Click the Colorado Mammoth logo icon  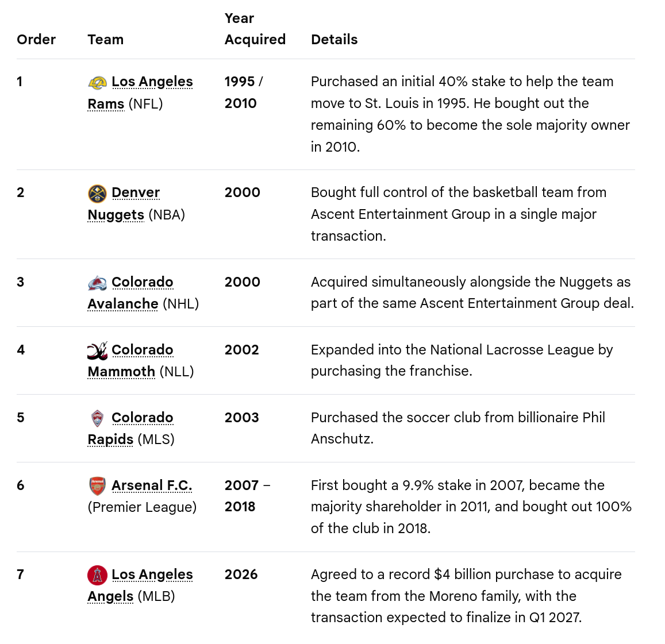[x=97, y=350]
